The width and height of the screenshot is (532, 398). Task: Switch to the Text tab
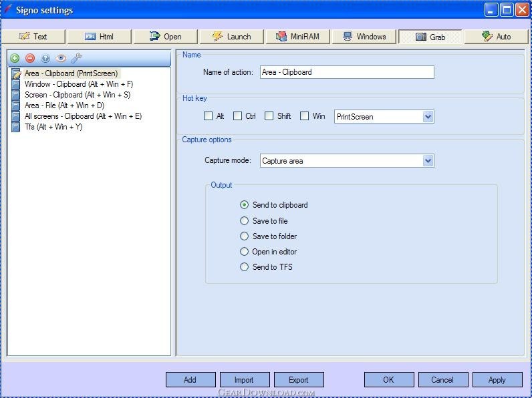tap(33, 37)
